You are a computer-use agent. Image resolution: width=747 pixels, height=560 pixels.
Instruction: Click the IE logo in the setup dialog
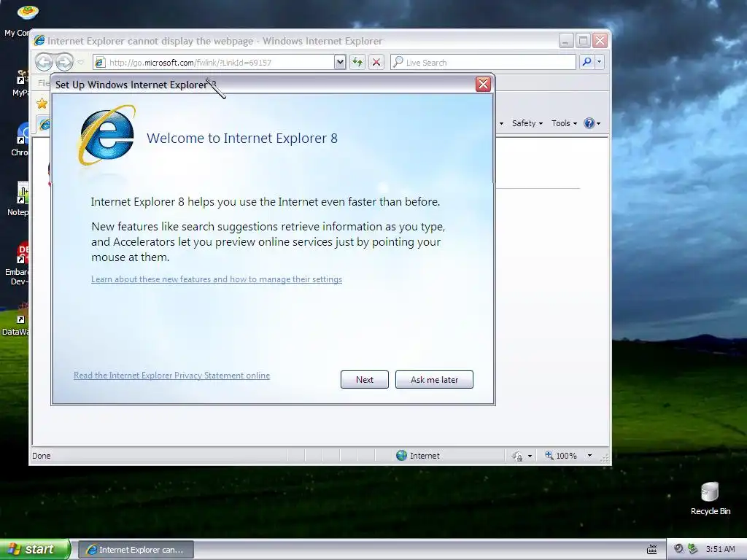tap(107, 136)
